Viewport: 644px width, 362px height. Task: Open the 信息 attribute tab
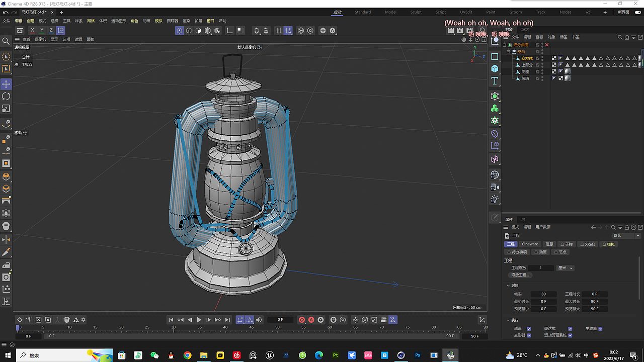pos(549,244)
